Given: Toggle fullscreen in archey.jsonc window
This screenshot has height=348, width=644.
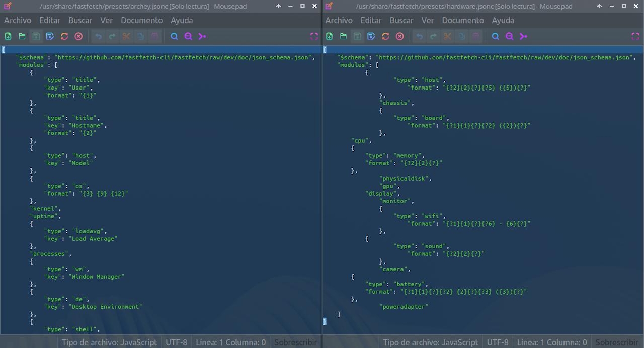Looking at the screenshot, I should [x=314, y=36].
